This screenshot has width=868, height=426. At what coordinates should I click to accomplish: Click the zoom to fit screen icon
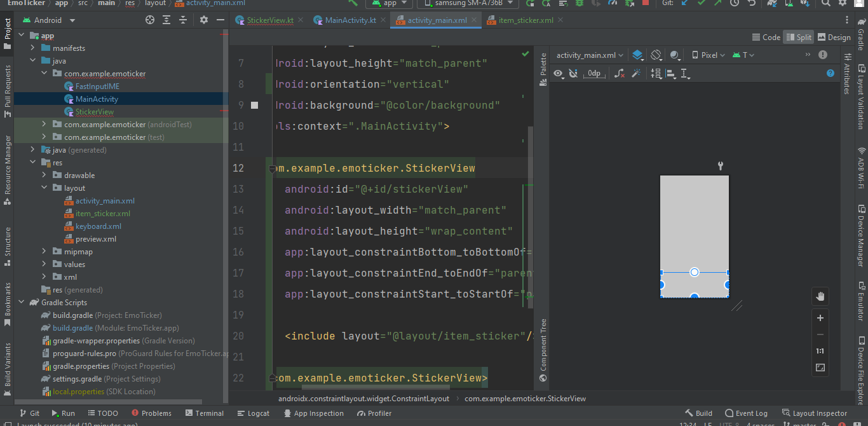820,368
